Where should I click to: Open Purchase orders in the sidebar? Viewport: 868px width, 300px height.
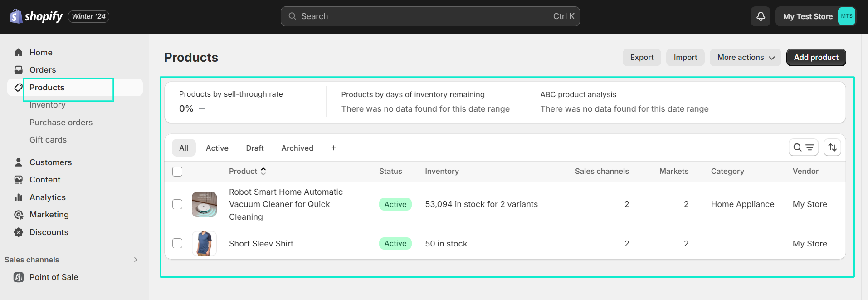[x=61, y=123]
